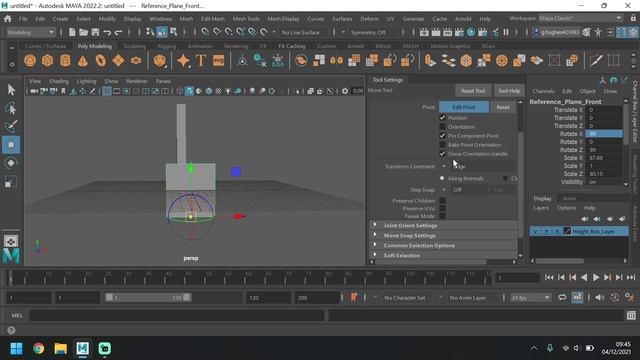
Task: Activate the Lasso select tool
Action: click(11, 108)
